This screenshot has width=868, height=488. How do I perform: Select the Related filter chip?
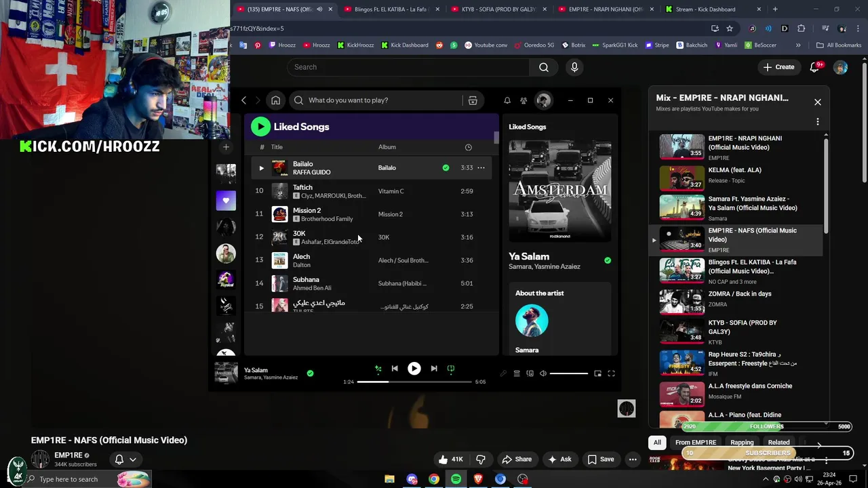[778, 443]
